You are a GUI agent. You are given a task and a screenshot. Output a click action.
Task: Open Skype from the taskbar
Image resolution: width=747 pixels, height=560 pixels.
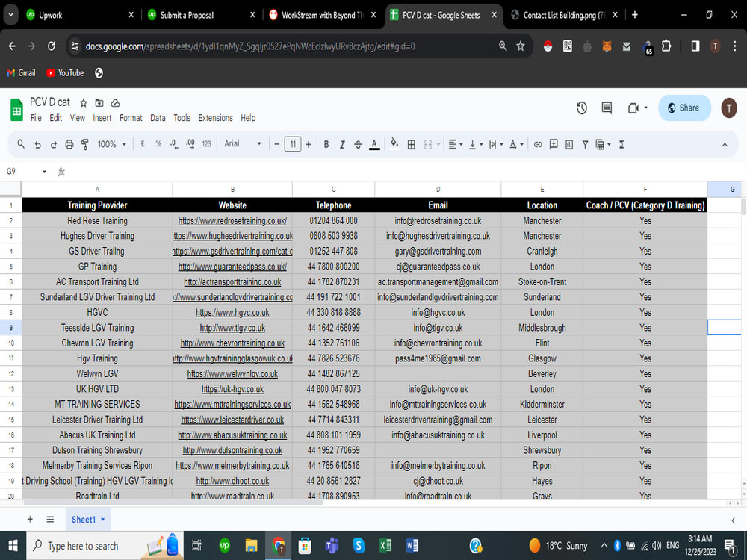tap(359, 545)
